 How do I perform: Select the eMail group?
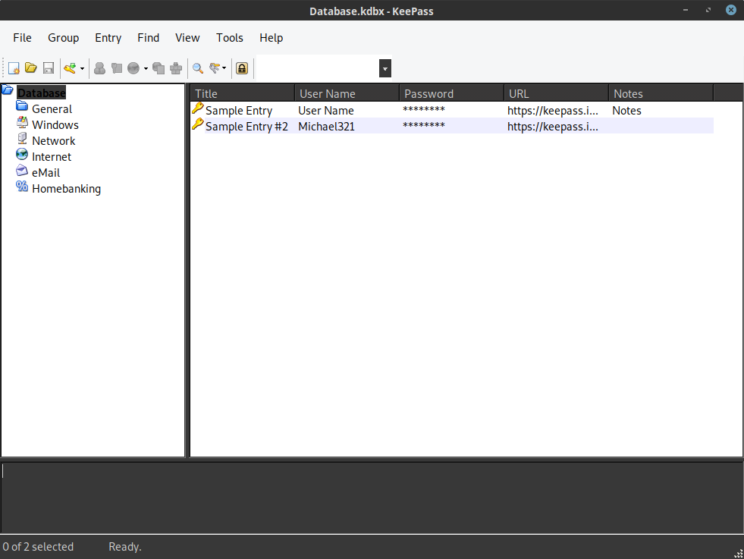(46, 173)
